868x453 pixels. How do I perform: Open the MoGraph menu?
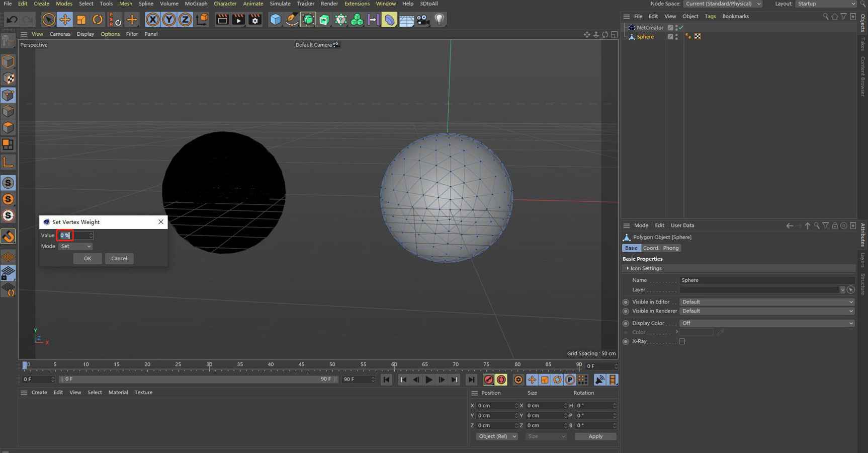coord(196,4)
